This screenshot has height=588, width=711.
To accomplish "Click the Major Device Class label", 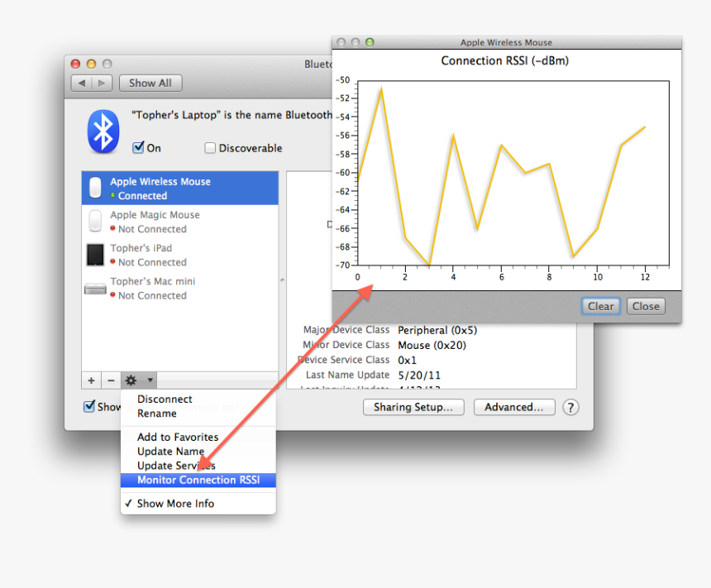I will pyautogui.click(x=346, y=330).
